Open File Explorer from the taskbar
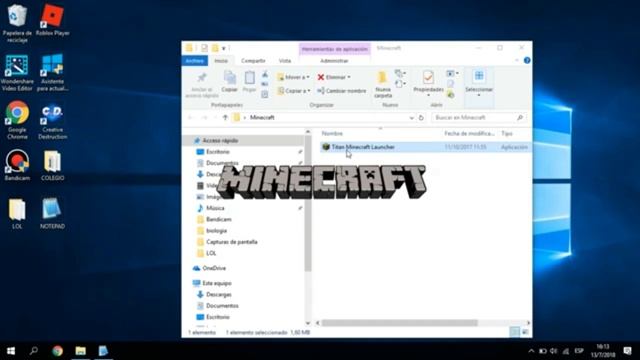 click(x=80, y=351)
